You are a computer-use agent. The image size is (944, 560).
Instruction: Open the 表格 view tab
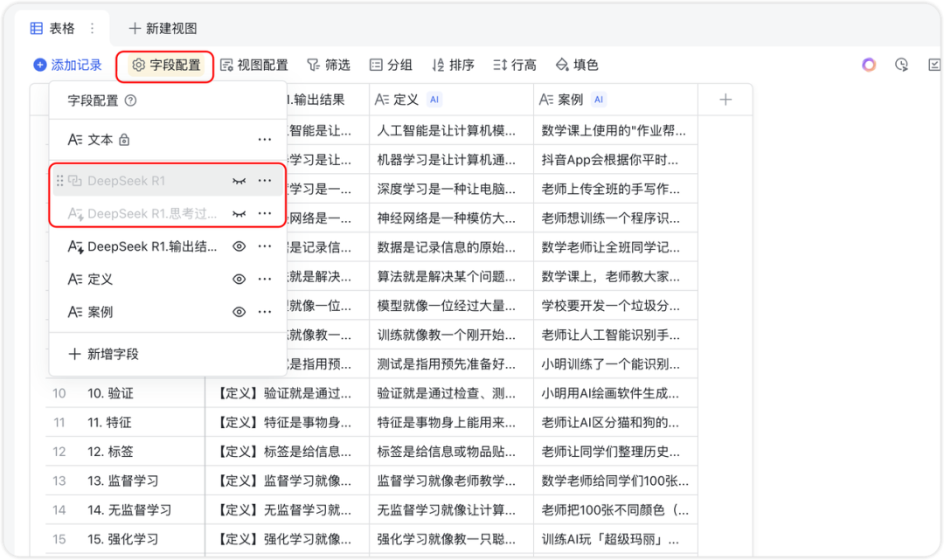[53, 28]
